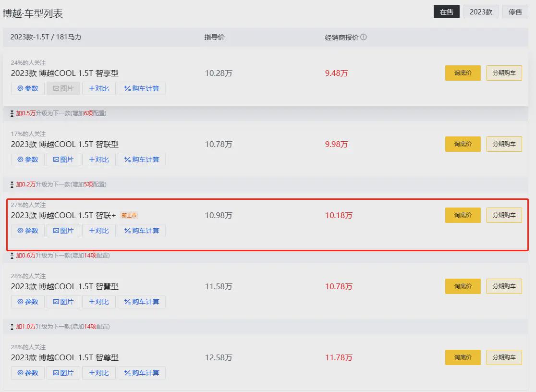Switch to the 2023款 tab
This screenshot has height=392, width=536.
481,12
